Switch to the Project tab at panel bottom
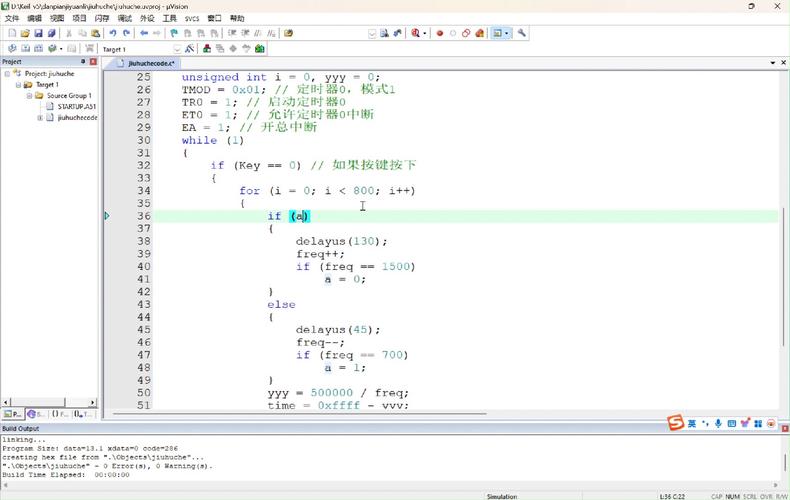 coord(13,414)
